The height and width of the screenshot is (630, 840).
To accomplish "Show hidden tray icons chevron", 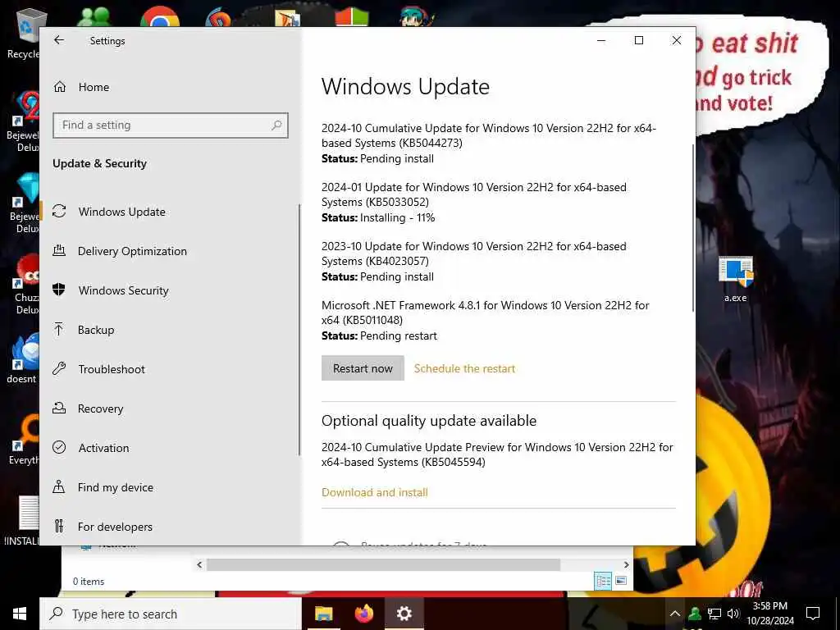I will pyautogui.click(x=675, y=614).
